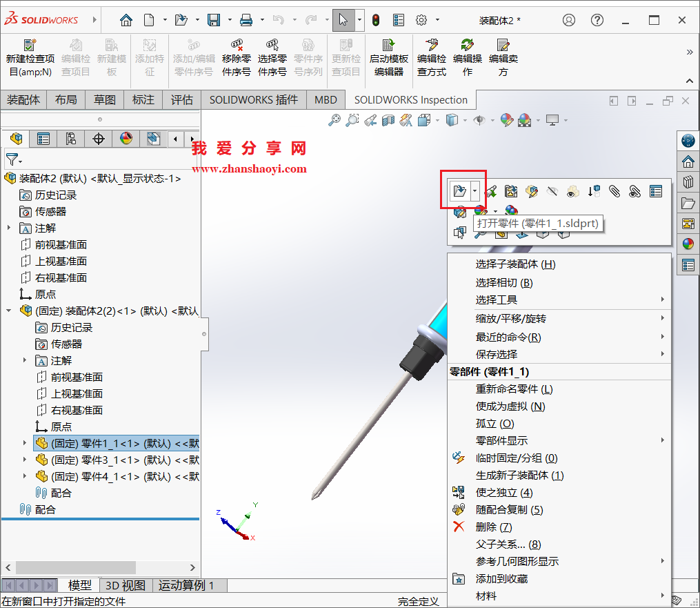
Task: Collapse the (固定) 装配体2(2)<1> subassembly node
Action: [8, 311]
